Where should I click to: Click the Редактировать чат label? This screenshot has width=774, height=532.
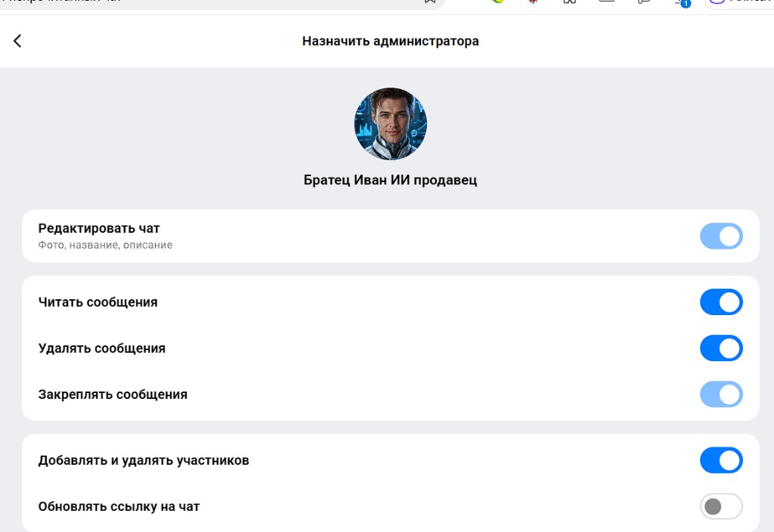[99, 228]
